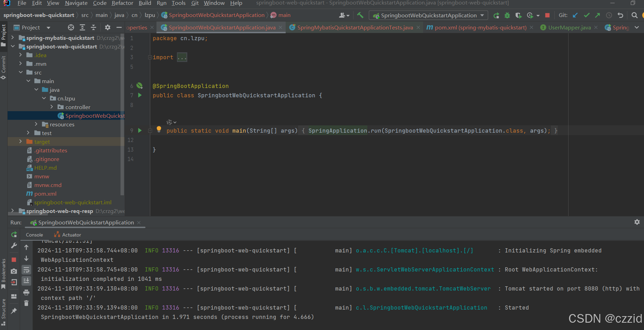
Task: Toggle scroll to end in console
Action: click(x=26, y=281)
